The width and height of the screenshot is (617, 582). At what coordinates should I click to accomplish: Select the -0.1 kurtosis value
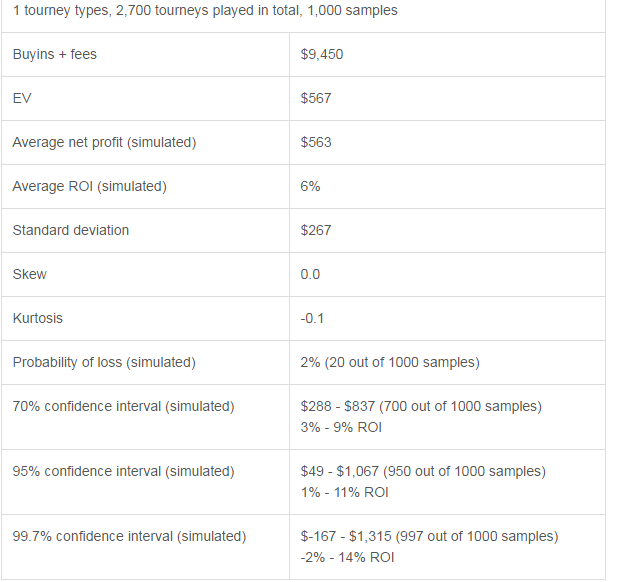312,318
